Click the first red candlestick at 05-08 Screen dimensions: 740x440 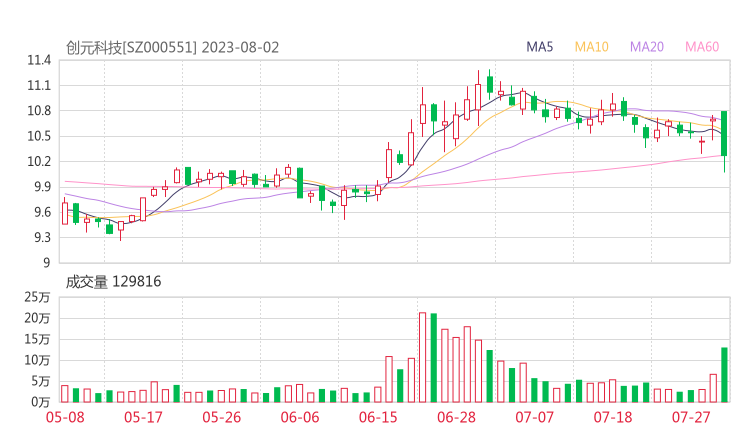click(65, 213)
